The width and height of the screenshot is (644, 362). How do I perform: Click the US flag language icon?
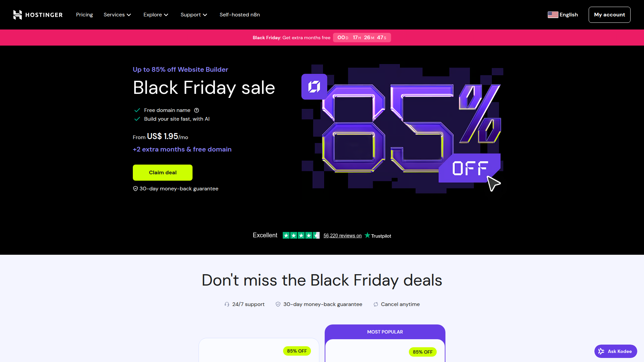click(553, 15)
